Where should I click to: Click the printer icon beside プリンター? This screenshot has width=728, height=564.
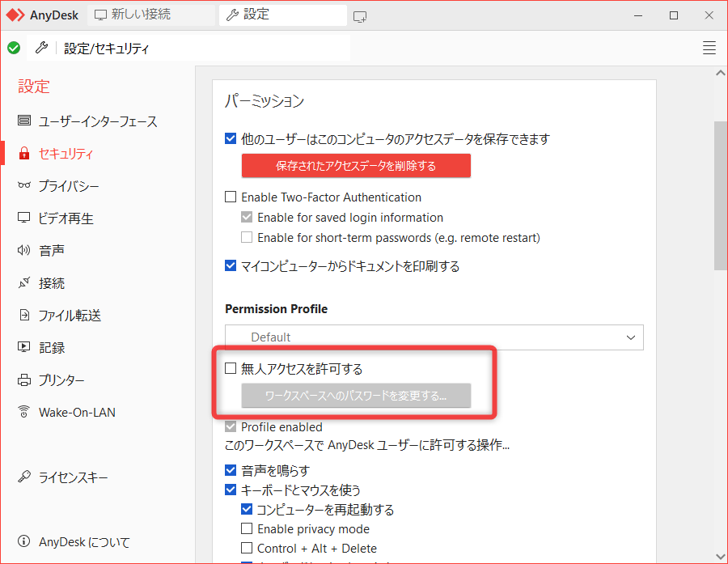coord(24,380)
